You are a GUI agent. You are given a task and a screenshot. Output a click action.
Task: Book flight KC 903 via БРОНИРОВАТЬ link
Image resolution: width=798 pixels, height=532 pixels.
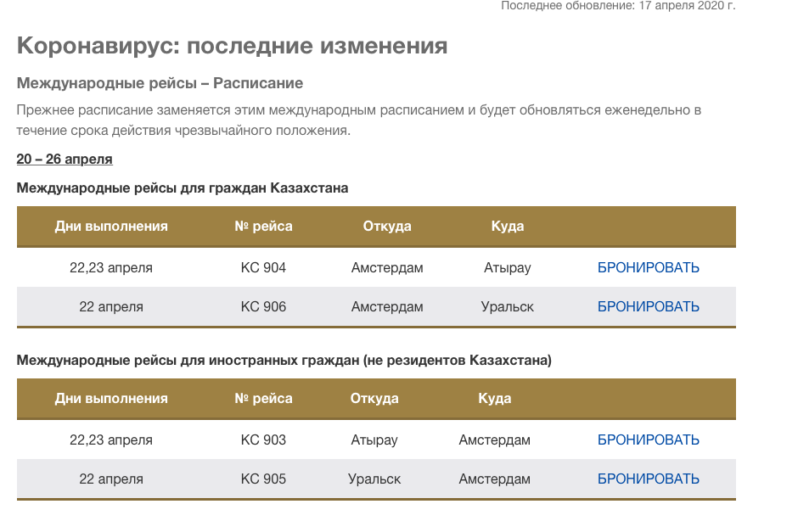click(x=648, y=440)
